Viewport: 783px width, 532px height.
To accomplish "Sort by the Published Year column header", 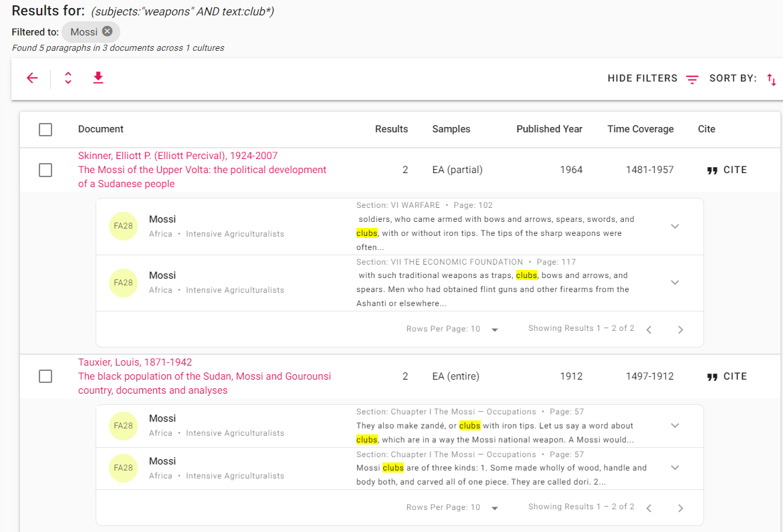I will tap(549, 129).
